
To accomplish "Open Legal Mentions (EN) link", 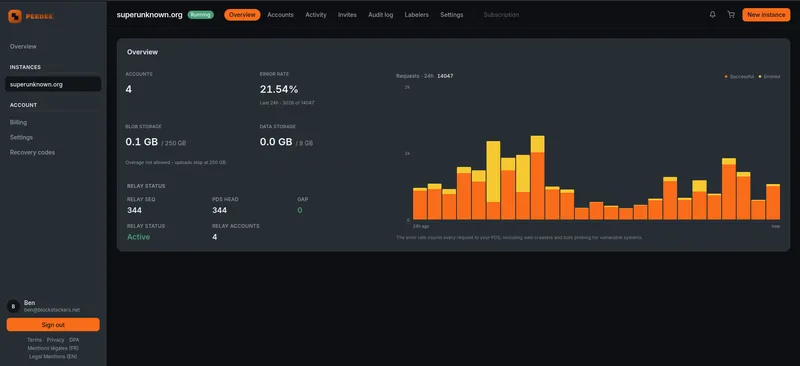I will (x=53, y=356).
